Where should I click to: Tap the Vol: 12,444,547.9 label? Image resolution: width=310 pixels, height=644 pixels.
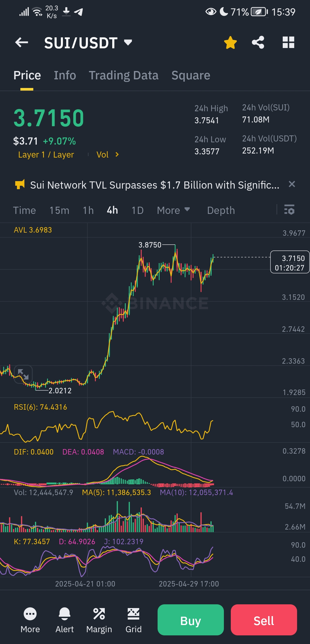point(43,492)
